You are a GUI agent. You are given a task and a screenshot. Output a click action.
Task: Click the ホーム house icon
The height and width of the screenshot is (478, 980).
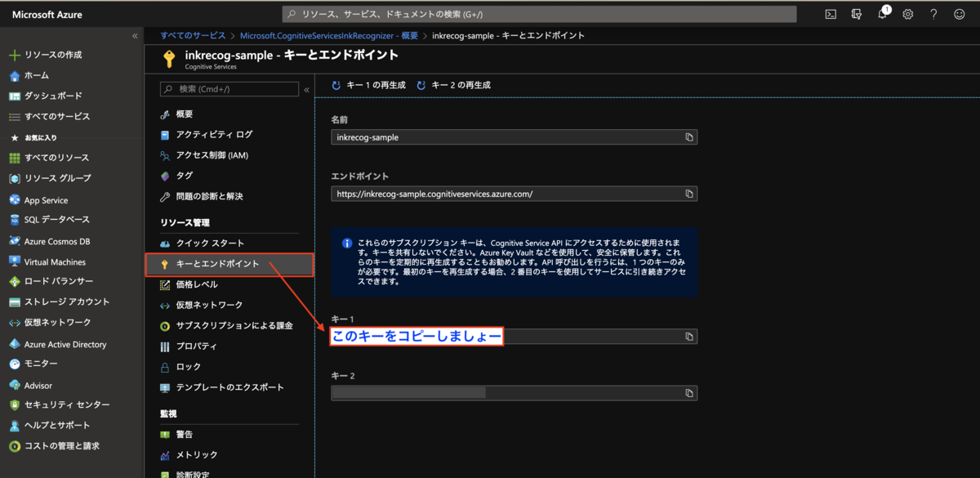(x=14, y=75)
